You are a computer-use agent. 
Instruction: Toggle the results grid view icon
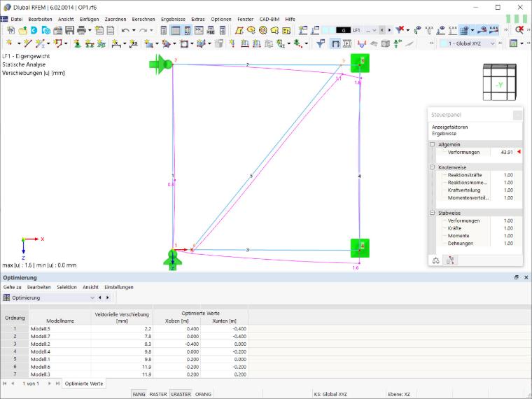(464, 30)
